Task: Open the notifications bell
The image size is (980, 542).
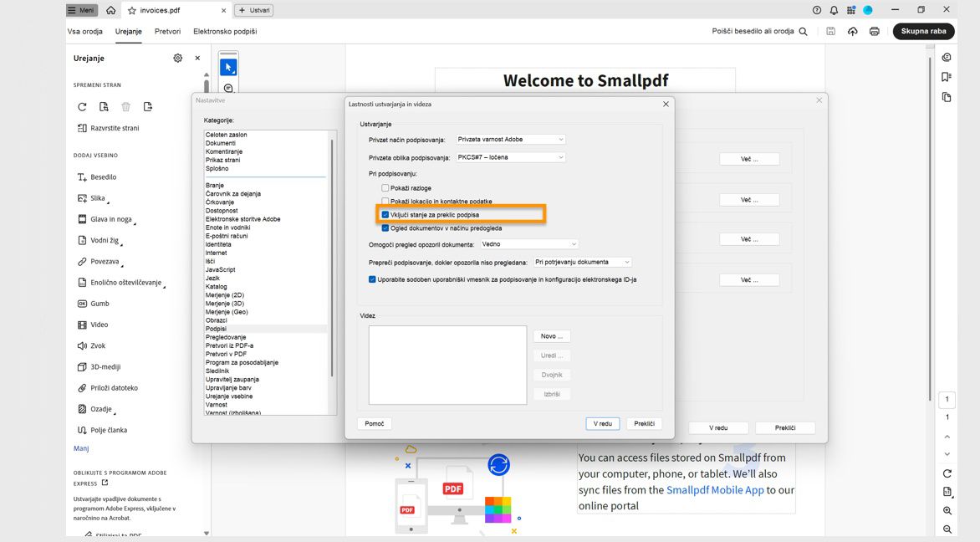Action: [834, 10]
